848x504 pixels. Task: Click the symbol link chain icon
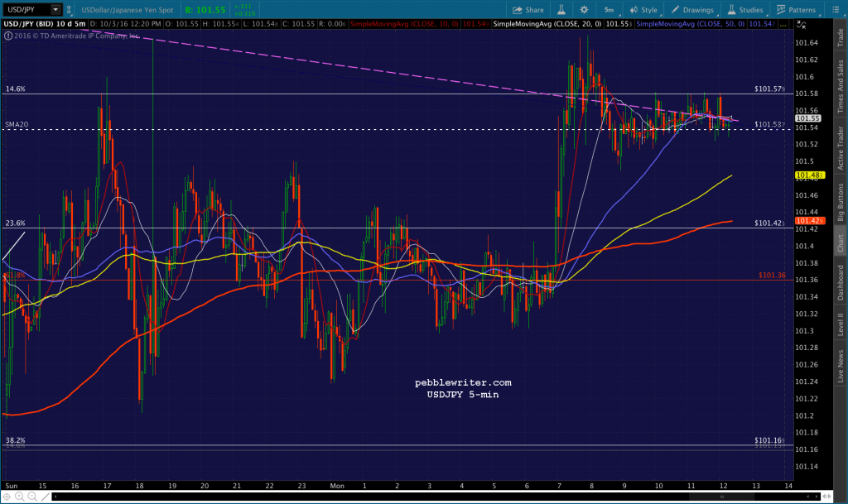[x=70, y=10]
